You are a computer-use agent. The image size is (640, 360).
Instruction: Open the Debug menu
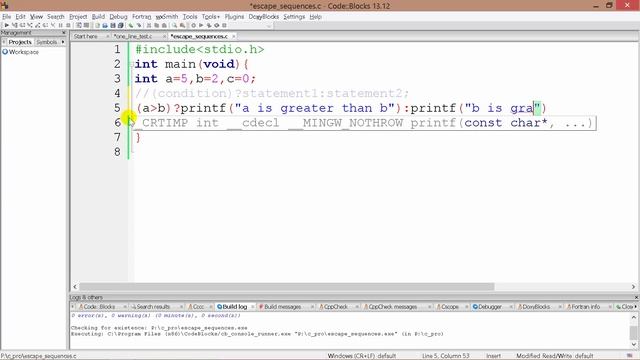(118, 17)
